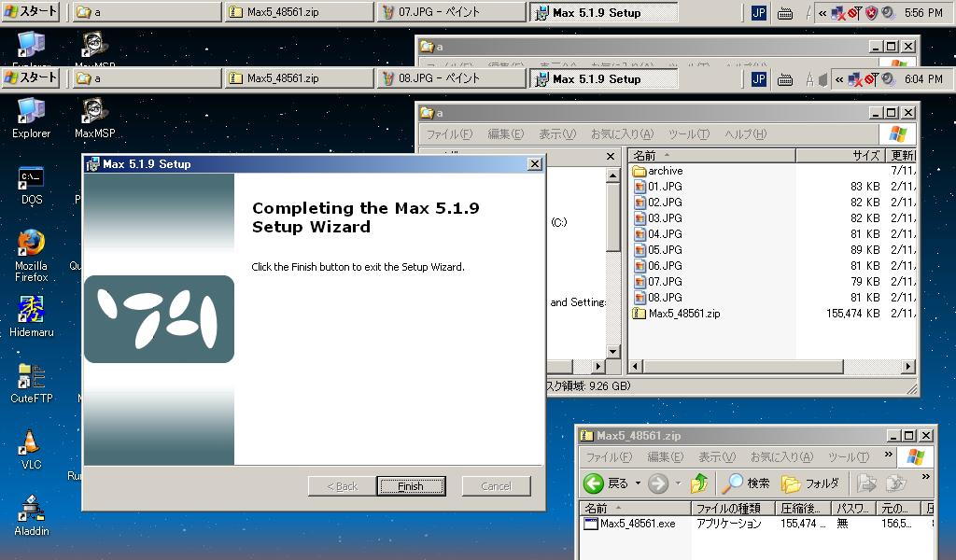The image size is (956, 560).
Task: Click the Windows flag logo in window a
Action: (x=897, y=133)
